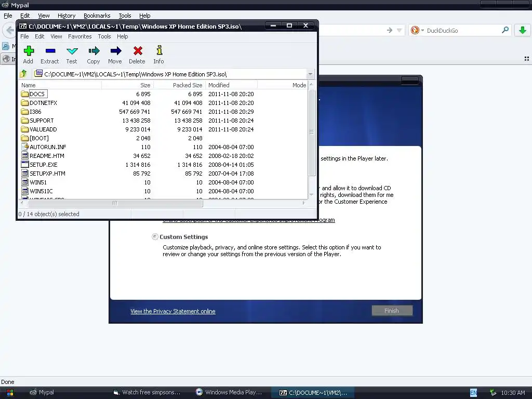Click the Add toolbar icon in 7-Zip

coord(29,51)
